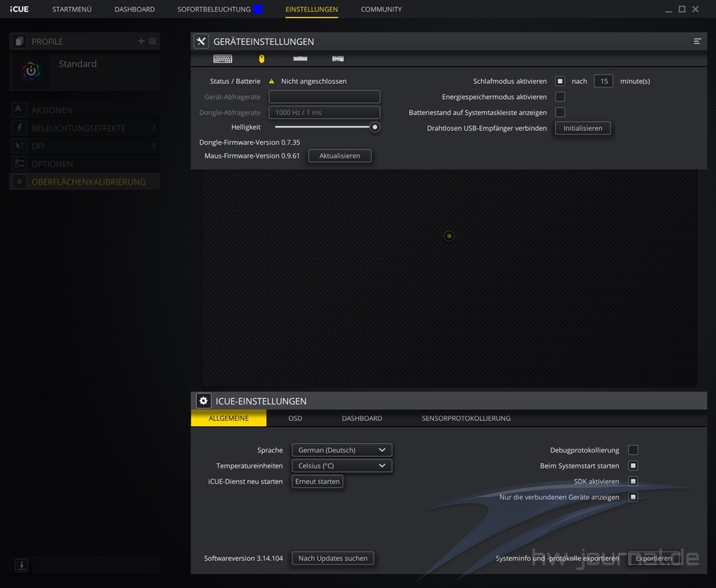Viewport: 716px width, 588px height.
Task: Click the Oberflächenkalibrierung target icon
Action: tap(19, 181)
